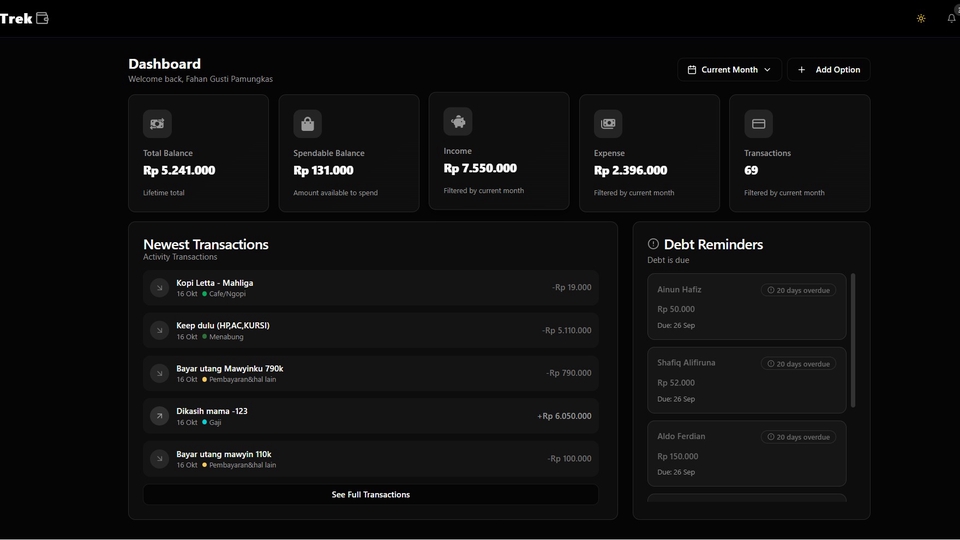This screenshot has width=960, height=540.
Task: Click Aldo Ferdian's 20 days overdue badge
Action: click(798, 437)
